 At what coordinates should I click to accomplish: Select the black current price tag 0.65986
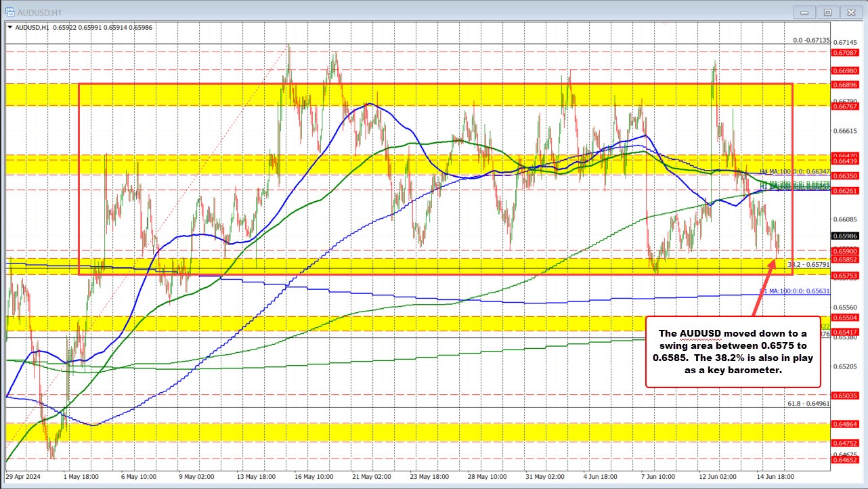point(845,236)
